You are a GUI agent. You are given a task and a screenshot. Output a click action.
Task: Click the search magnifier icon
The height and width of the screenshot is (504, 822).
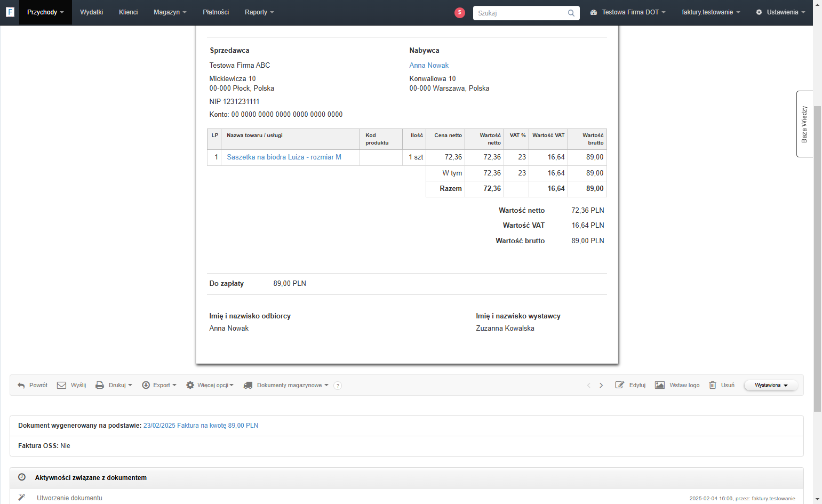[x=571, y=13]
